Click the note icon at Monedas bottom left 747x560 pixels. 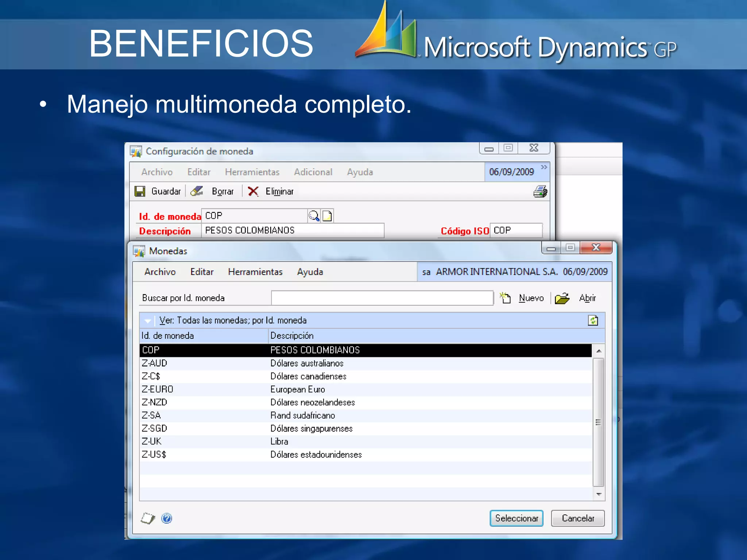148,518
